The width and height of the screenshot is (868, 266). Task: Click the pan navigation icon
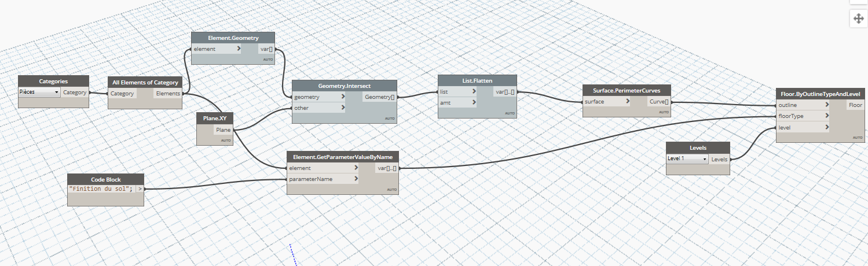point(858,19)
